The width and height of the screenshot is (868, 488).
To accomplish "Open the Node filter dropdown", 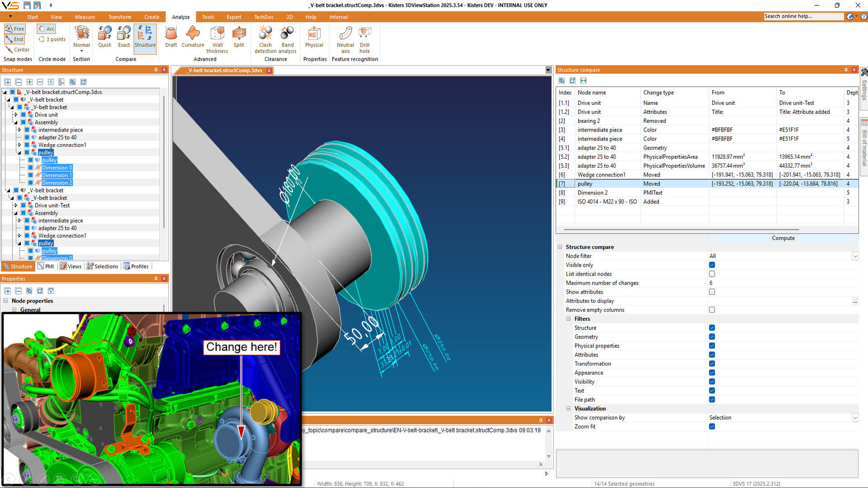I will coord(855,256).
